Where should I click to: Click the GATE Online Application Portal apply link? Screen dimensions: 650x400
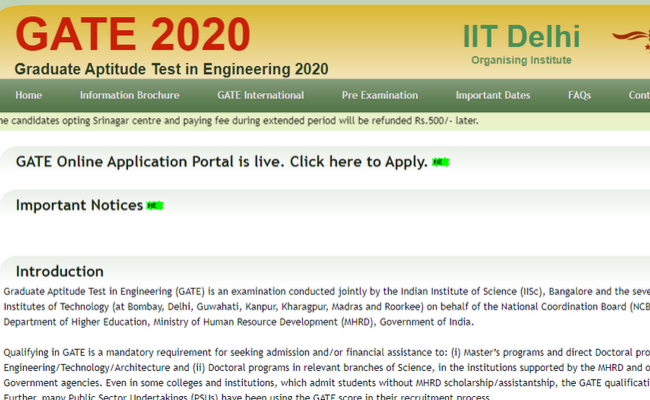[221, 161]
